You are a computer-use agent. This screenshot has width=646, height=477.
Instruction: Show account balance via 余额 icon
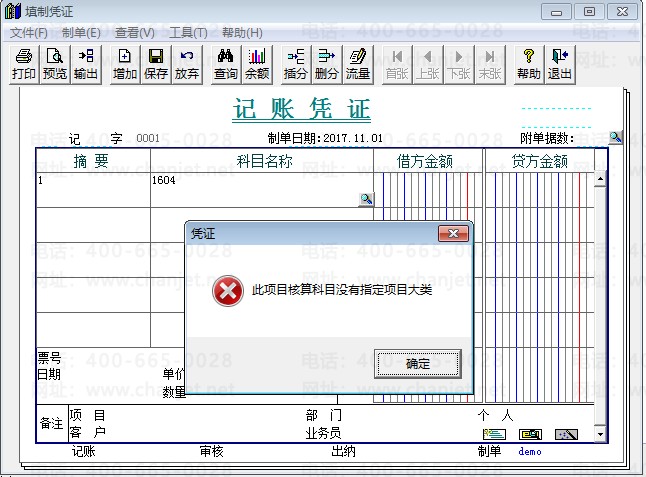pyautogui.click(x=257, y=65)
